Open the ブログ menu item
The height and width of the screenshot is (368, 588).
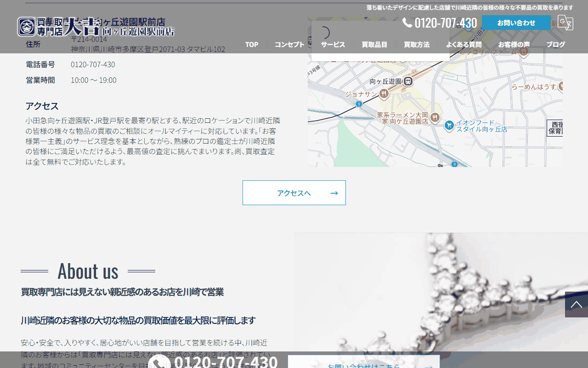pos(556,45)
